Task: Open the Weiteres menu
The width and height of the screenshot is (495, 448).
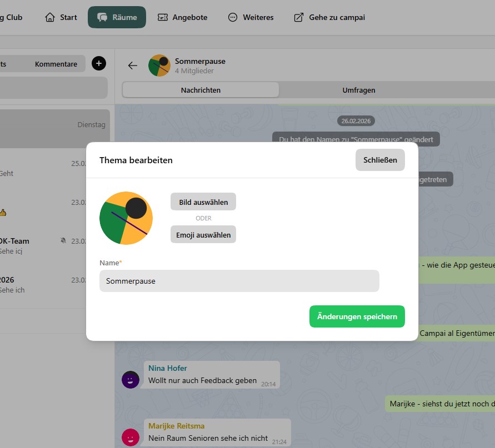Action: tap(251, 17)
